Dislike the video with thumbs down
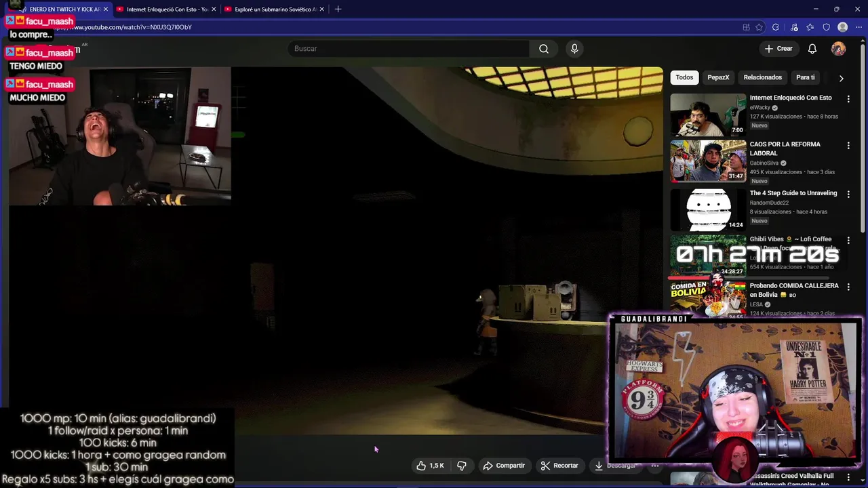The image size is (868, 488). (x=462, y=466)
